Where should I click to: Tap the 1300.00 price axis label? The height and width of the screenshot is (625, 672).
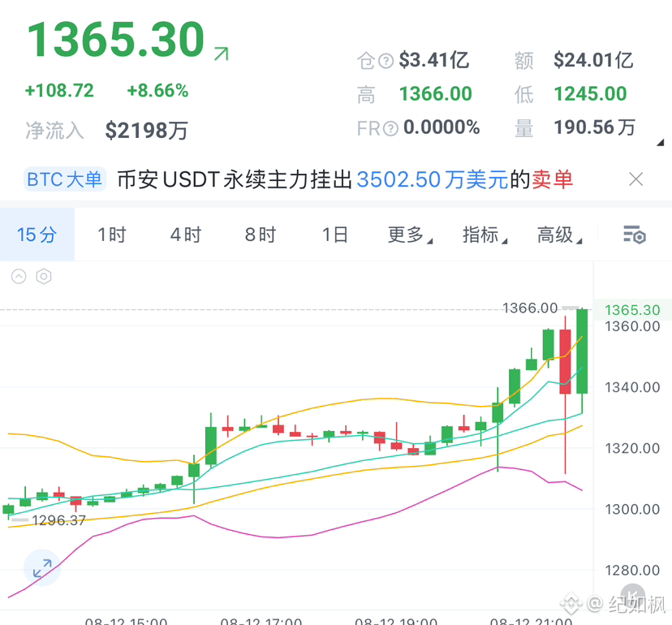[x=632, y=509]
